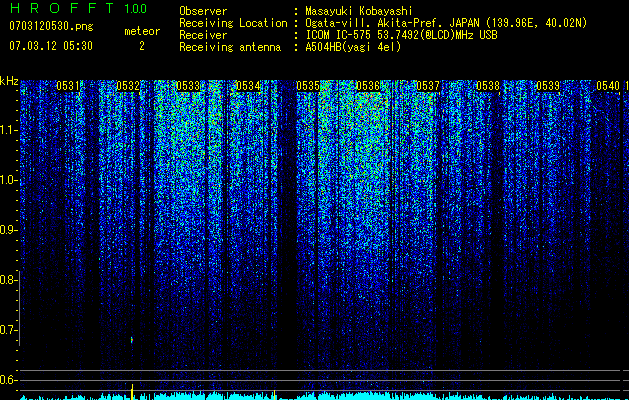Click the 0.7 kHz axis tick label
Viewport: 629px width, 400px height.
click(8, 330)
